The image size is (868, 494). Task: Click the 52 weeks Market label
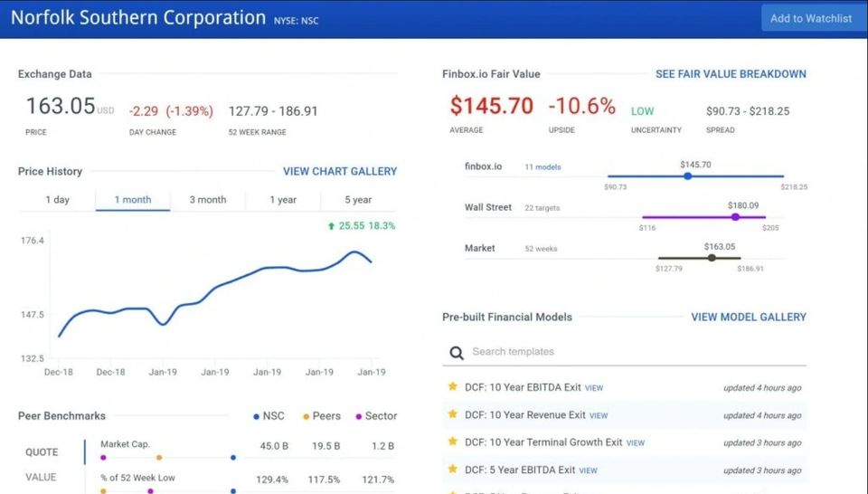pyautogui.click(x=541, y=249)
